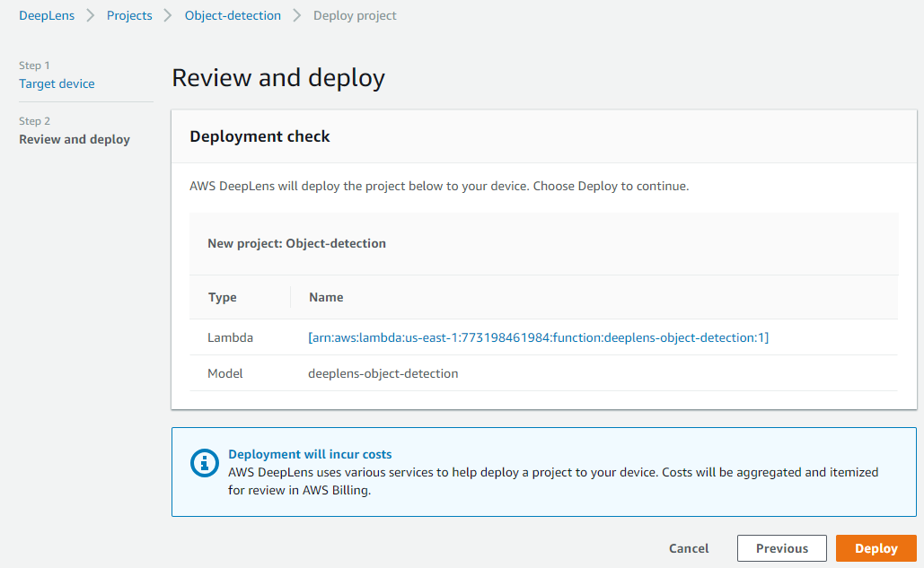
Task: Click the DeepLens breadcrumb link
Action: point(47,15)
